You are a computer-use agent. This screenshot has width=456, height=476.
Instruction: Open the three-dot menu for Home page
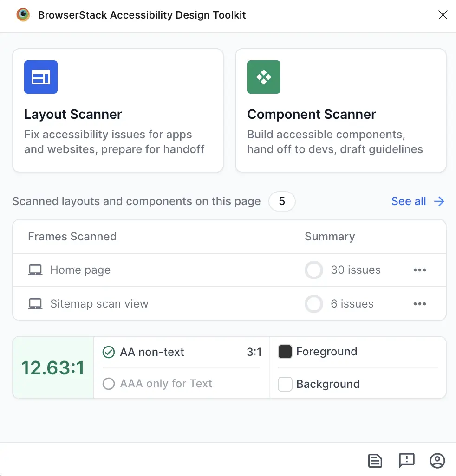point(420,270)
